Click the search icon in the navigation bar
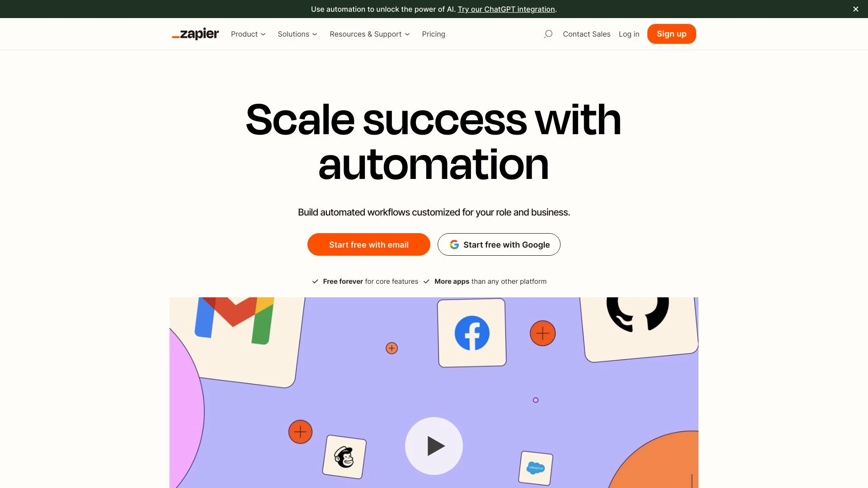The image size is (868, 488). click(x=548, y=34)
